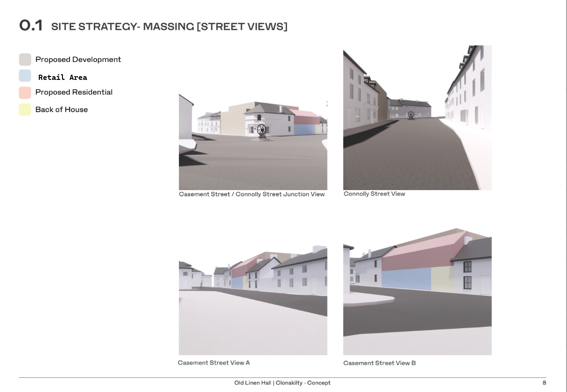Select the blue Retail Area legend swatch
The width and height of the screenshot is (567, 392).
tap(25, 76)
